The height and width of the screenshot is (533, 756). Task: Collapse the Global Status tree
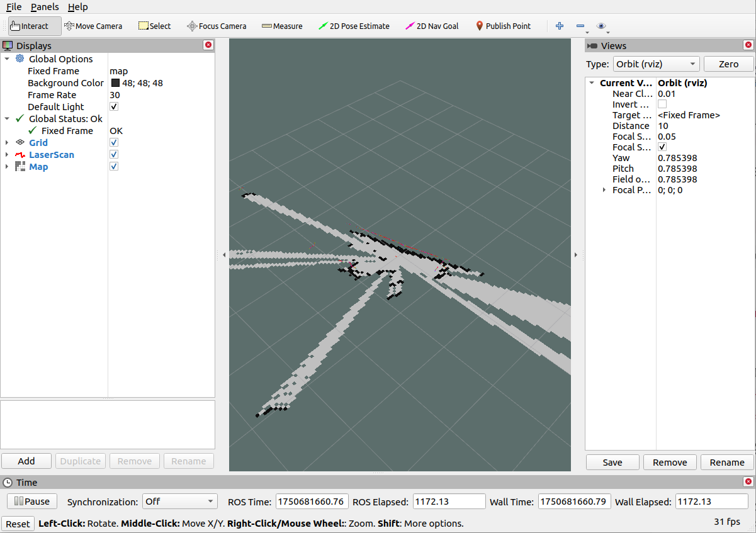click(x=7, y=118)
